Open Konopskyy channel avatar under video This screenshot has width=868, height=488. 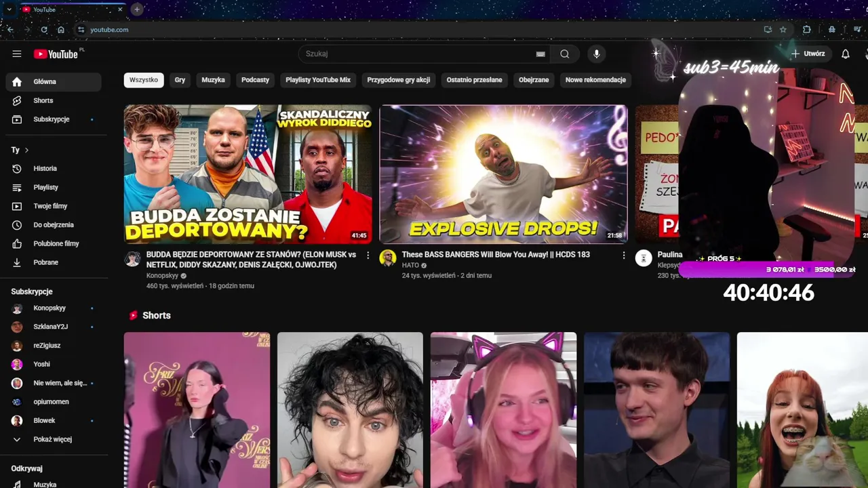133,258
